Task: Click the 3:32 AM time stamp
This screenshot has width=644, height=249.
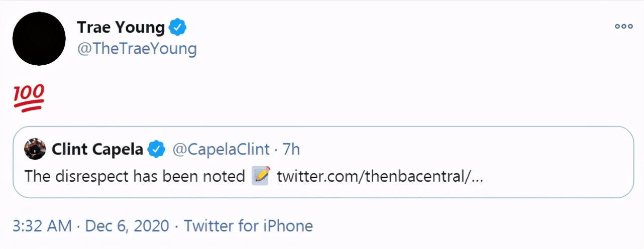Action: (42, 226)
